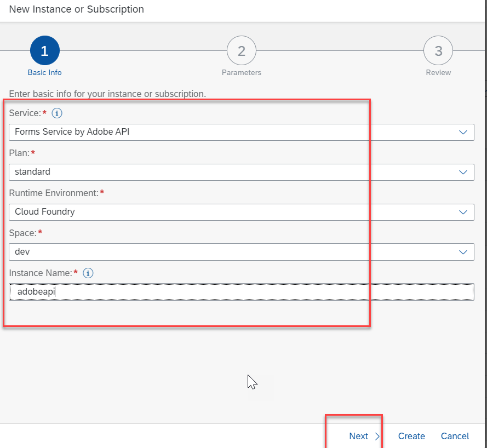The height and width of the screenshot is (448, 487).
Task: Focus the Instance Name input field
Action: tap(242, 292)
